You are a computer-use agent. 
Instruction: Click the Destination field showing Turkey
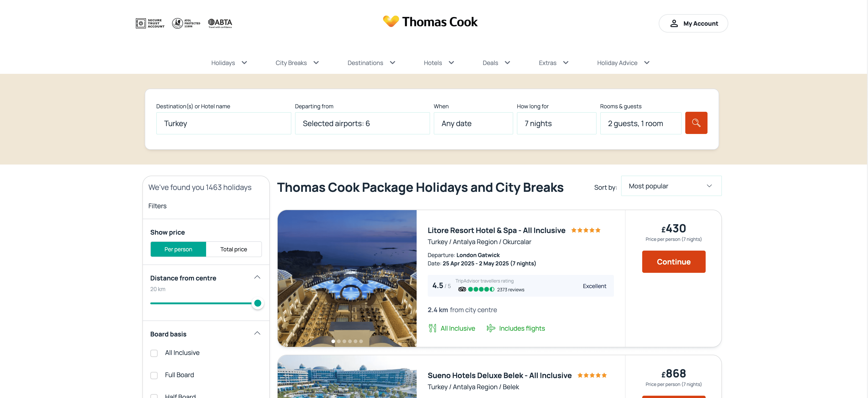[x=223, y=124]
